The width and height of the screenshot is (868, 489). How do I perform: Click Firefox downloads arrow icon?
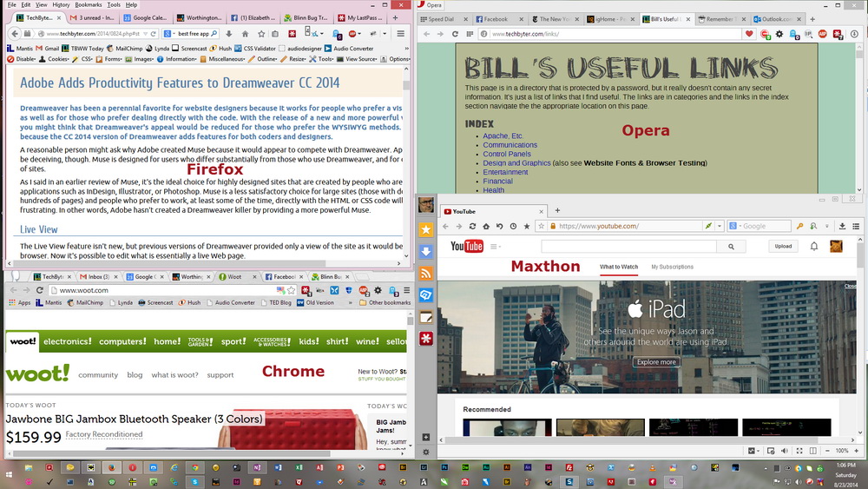228,34
